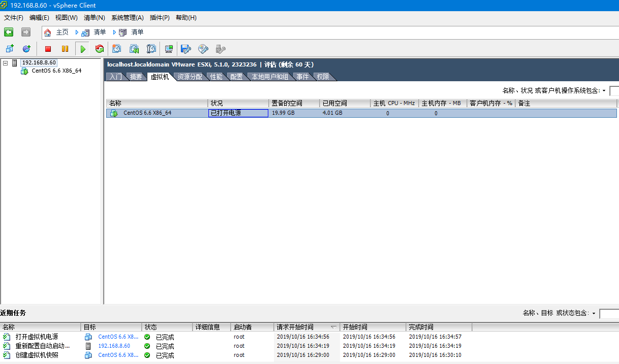Power off VM with red stop icon

(x=48, y=49)
